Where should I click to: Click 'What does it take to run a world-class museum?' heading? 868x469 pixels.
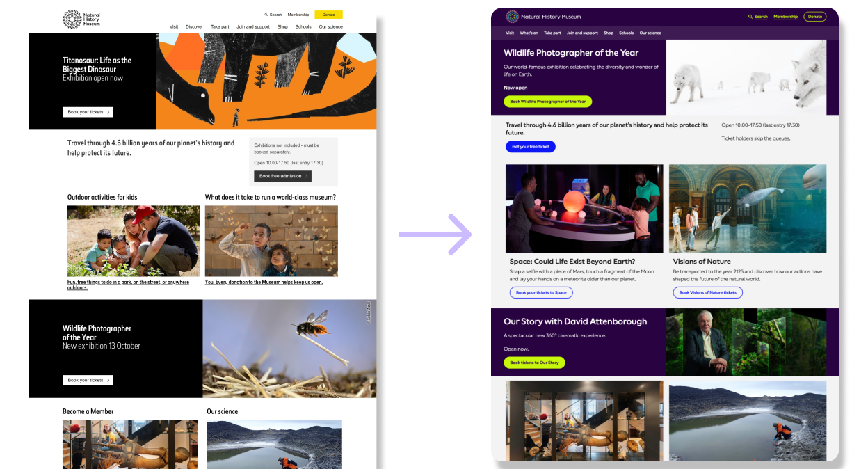click(x=271, y=197)
